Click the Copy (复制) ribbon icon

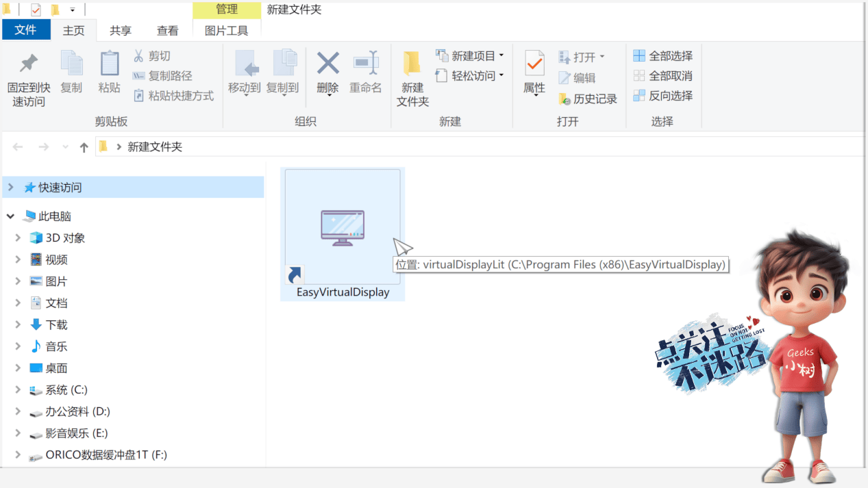(71, 64)
